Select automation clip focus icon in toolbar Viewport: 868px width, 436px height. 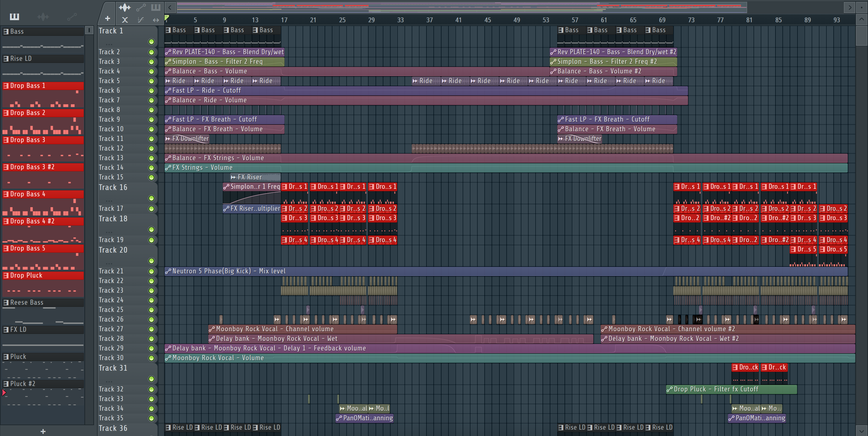coord(141,8)
